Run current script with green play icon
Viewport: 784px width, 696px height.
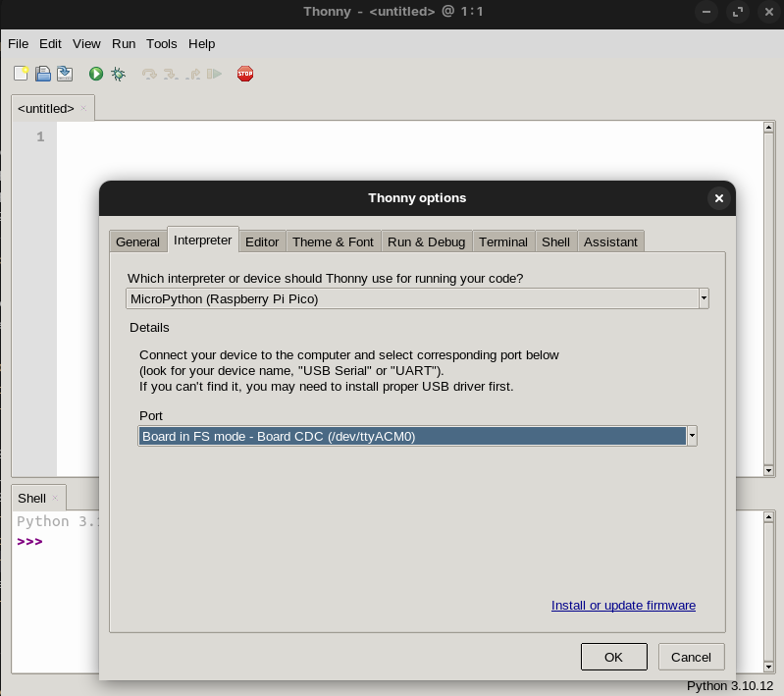point(96,74)
